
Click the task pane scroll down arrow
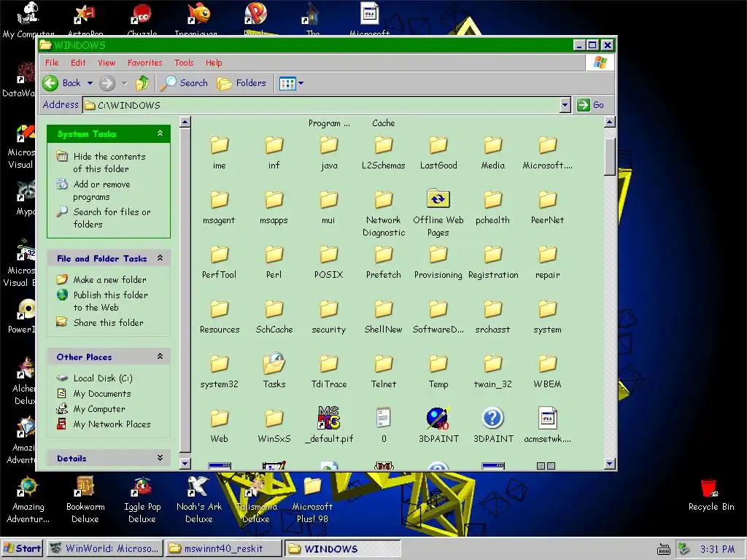point(185,463)
